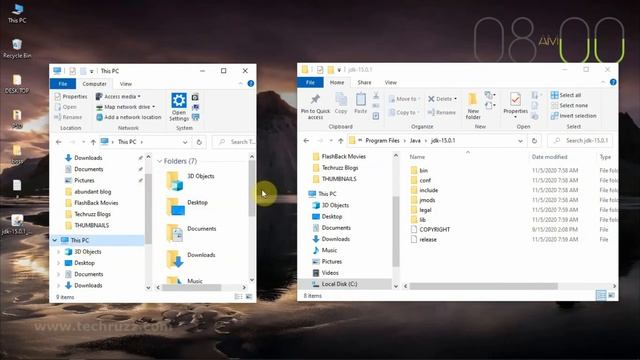The width and height of the screenshot is (640, 360).
Task: Expand 3D Objects tree node in This PC window
Action: point(58,252)
